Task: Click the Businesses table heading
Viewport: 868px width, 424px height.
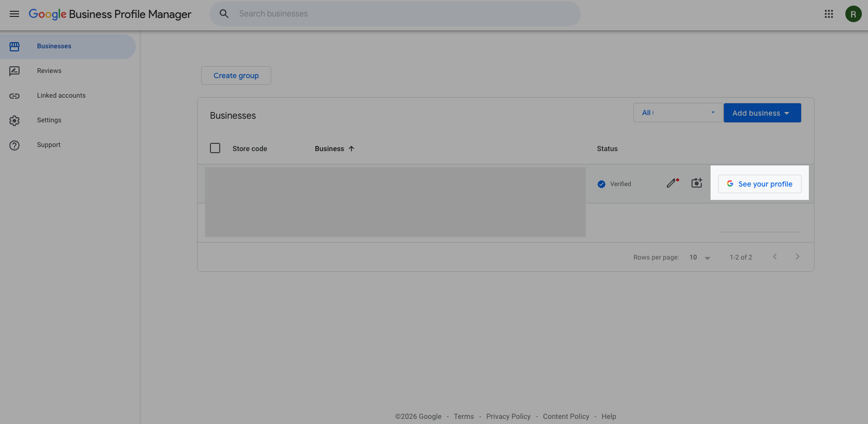Action: 233,116
